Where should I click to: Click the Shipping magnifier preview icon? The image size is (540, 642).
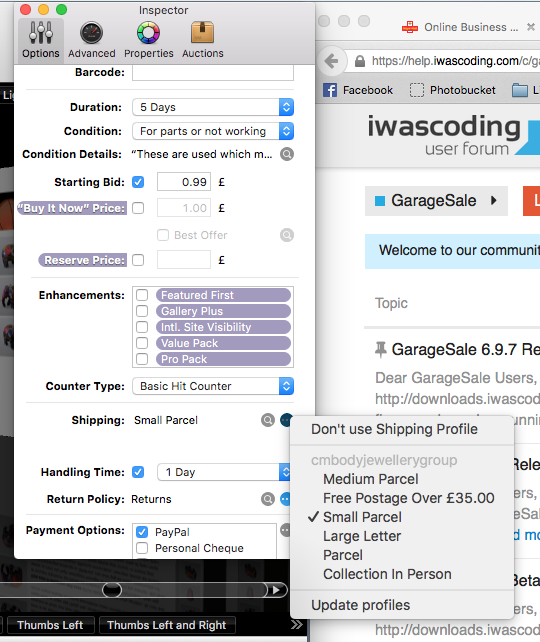tap(268, 420)
